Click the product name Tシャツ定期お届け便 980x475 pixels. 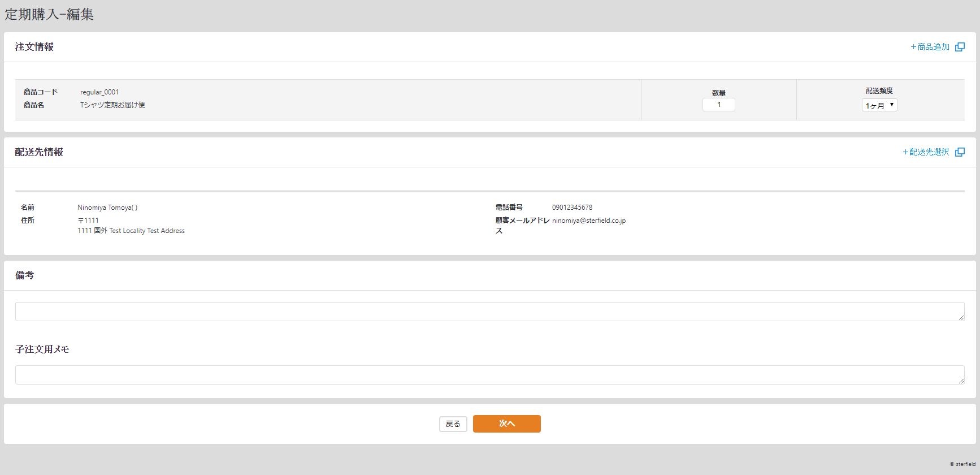112,105
